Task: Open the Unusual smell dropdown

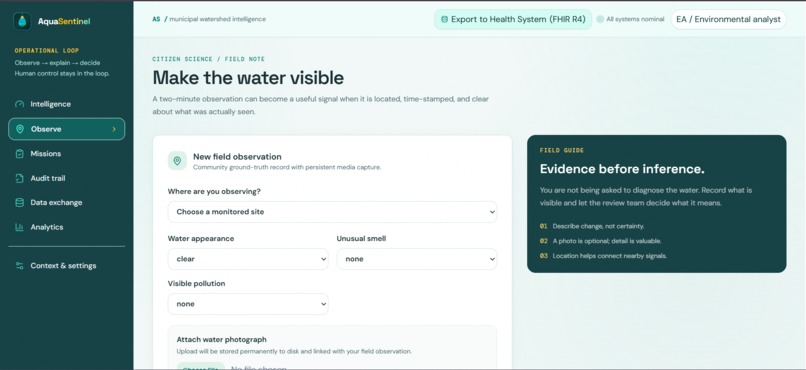Action: pos(417,259)
